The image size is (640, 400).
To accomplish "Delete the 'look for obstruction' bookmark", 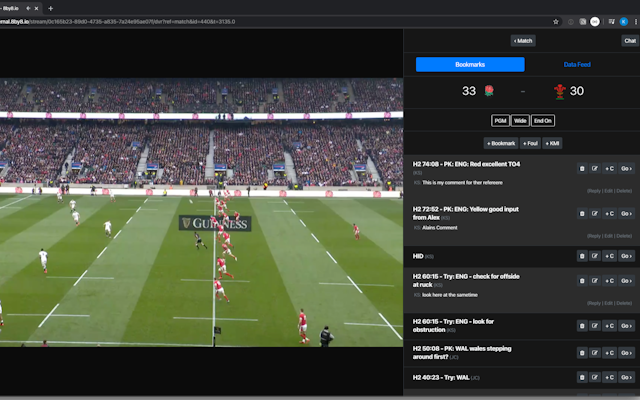I will [x=582, y=326].
